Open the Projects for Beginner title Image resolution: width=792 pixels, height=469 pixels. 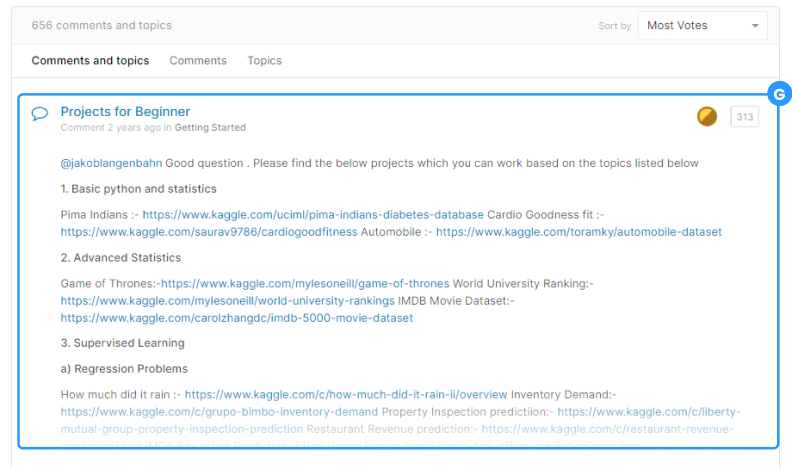point(125,112)
